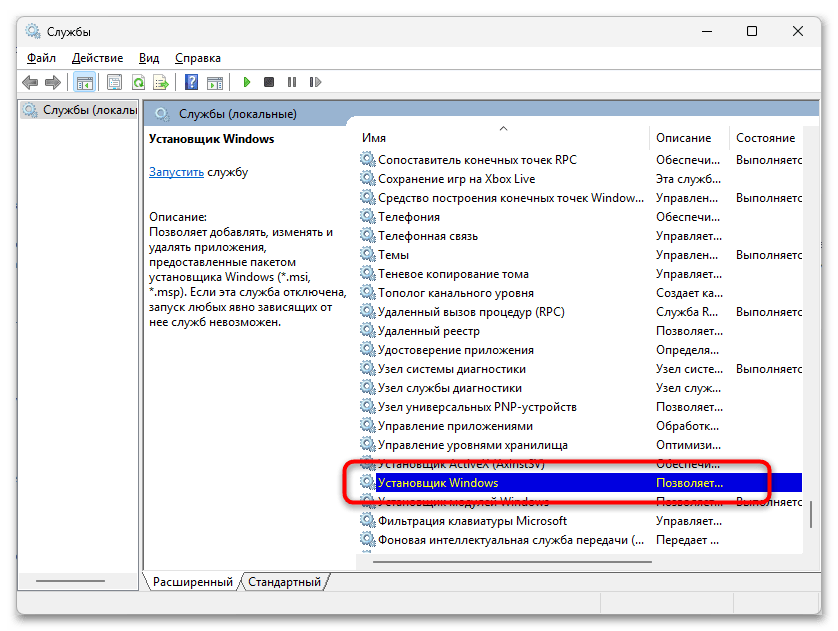Viewport: 838px width, 631px height.
Task: Click the Export list toolbar icon
Action: click(161, 82)
